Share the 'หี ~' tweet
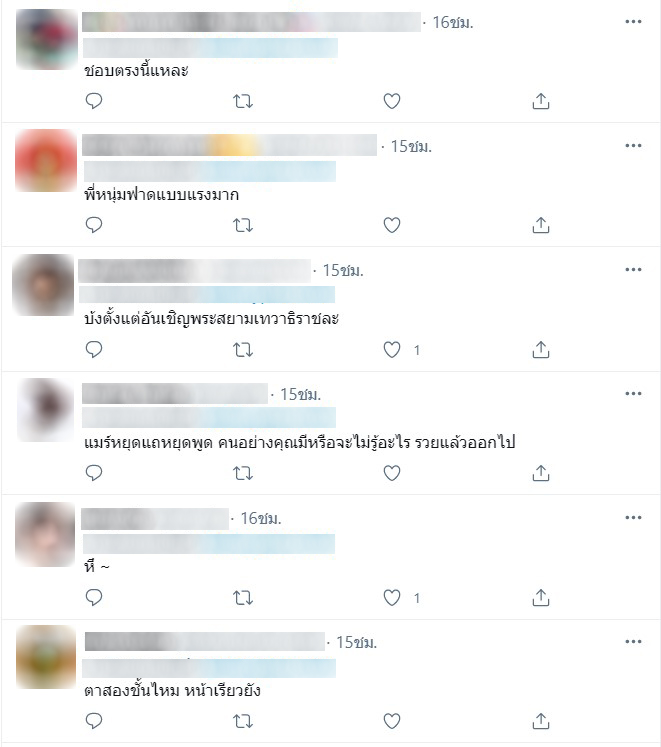This screenshot has height=747, width=661. (541, 597)
